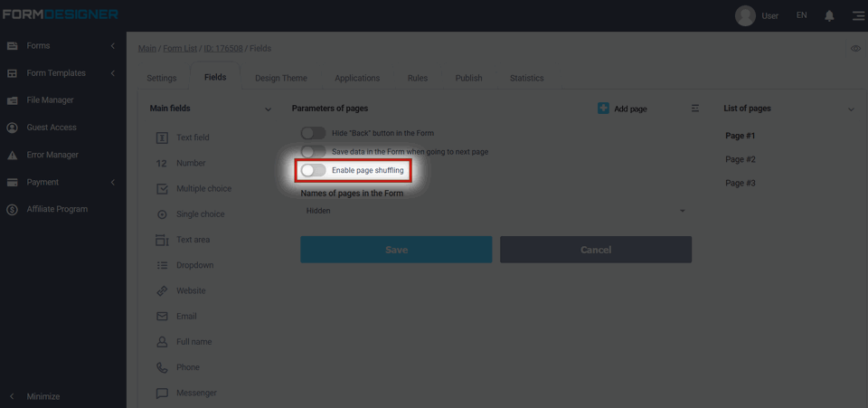Toggle Save data when going to next page

(x=313, y=151)
